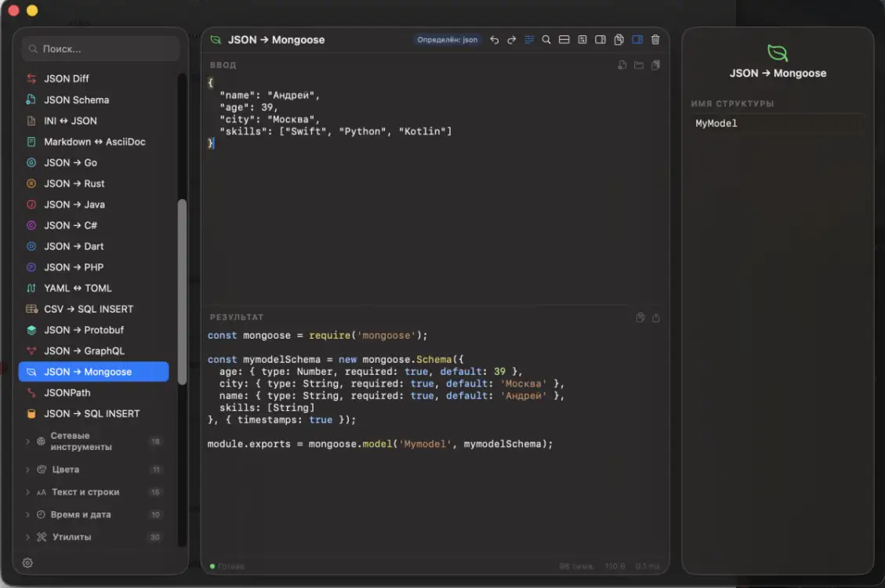The image size is (885, 588).
Task: Click the JSON Schema icon in the sidebar
Action: [31, 100]
